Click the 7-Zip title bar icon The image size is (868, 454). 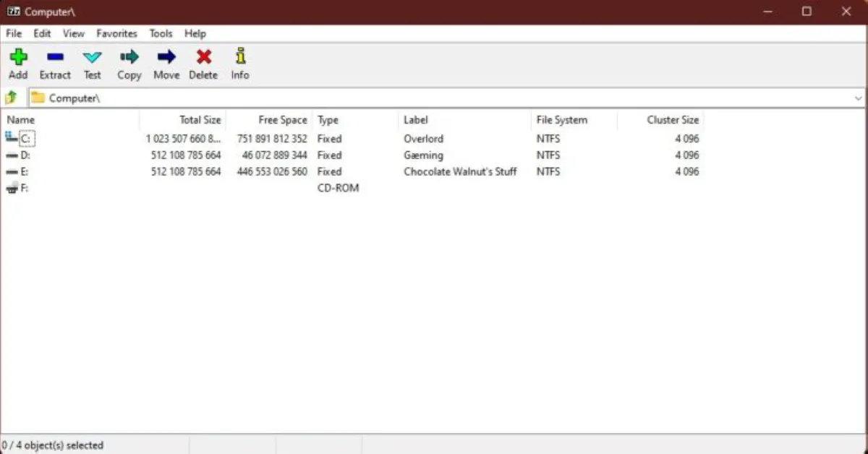[13, 12]
